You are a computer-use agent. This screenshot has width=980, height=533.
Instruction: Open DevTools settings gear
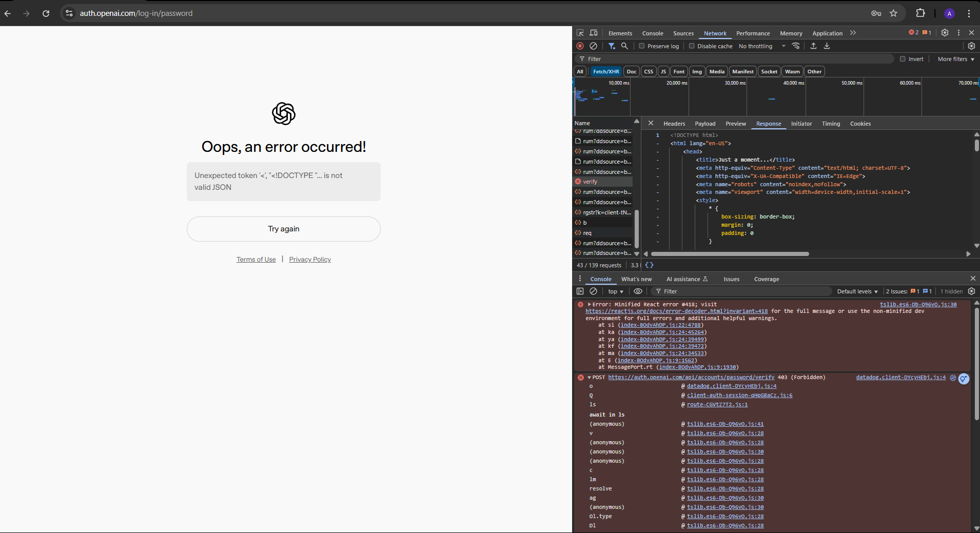click(x=945, y=33)
